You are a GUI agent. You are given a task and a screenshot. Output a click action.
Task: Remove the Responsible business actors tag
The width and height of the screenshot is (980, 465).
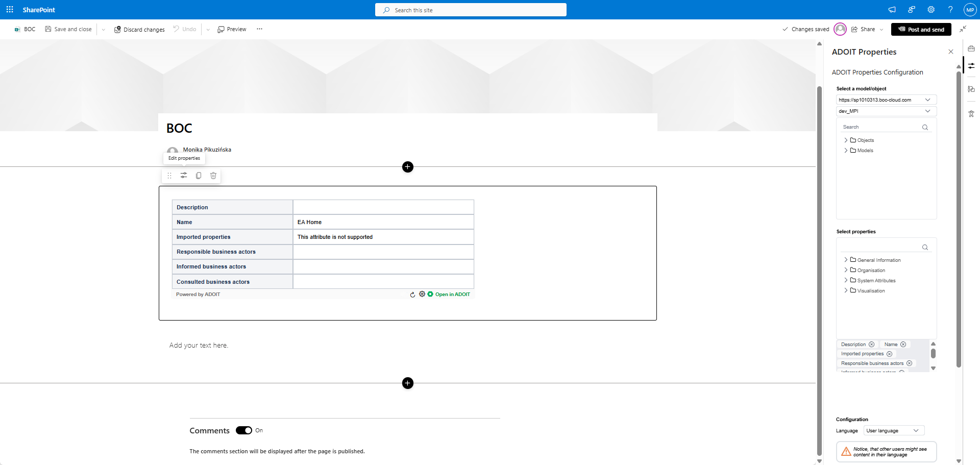[x=909, y=363]
